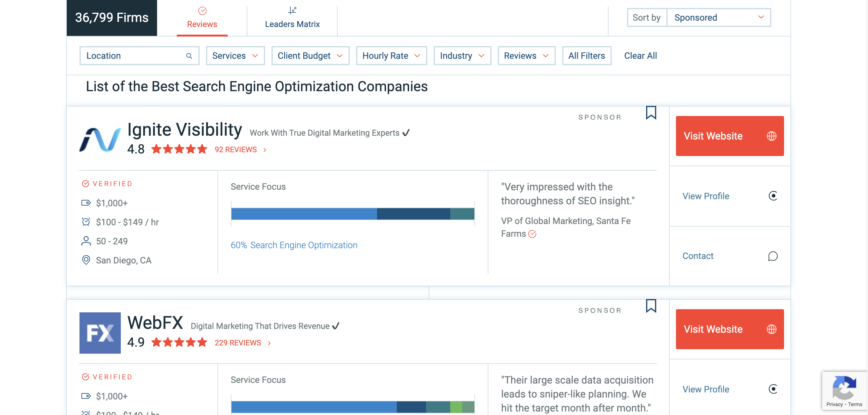Click the magnifier icon in Location field
The height and width of the screenshot is (415, 868).
(189, 56)
